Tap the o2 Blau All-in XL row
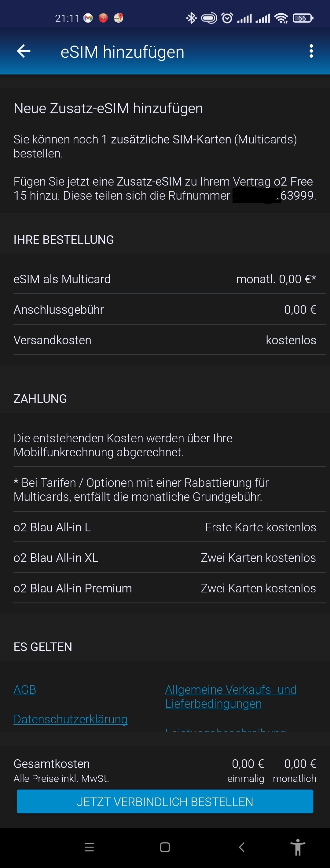330x868 pixels. click(165, 558)
